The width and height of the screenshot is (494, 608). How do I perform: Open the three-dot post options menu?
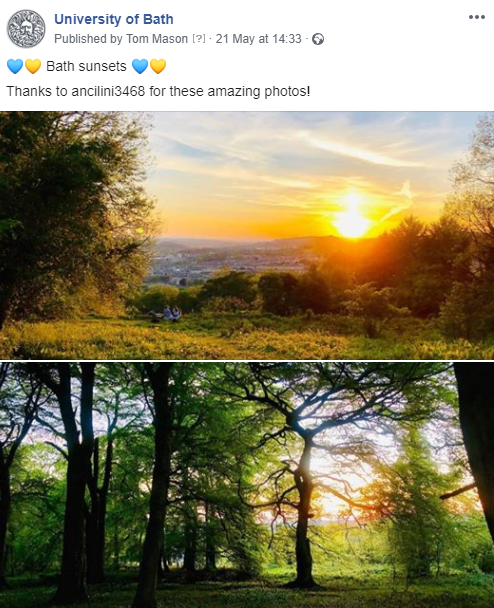[x=477, y=17]
